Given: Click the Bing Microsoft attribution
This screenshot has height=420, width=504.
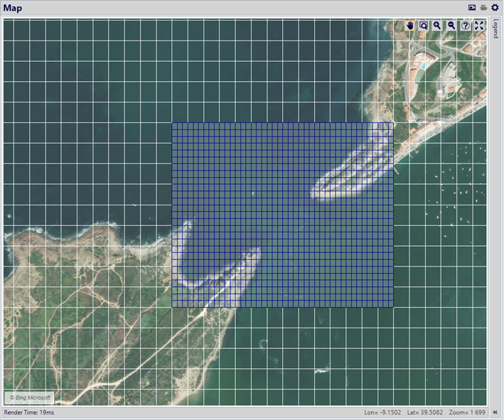Looking at the screenshot, I should (x=30, y=398).
